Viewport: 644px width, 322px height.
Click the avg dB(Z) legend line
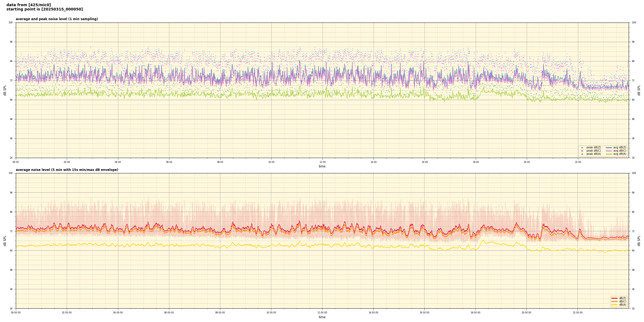point(609,148)
